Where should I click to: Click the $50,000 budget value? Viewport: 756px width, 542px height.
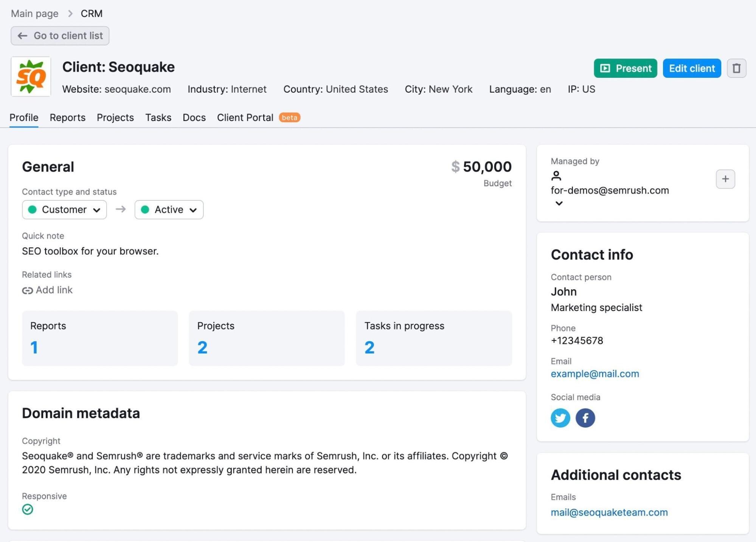481,167
